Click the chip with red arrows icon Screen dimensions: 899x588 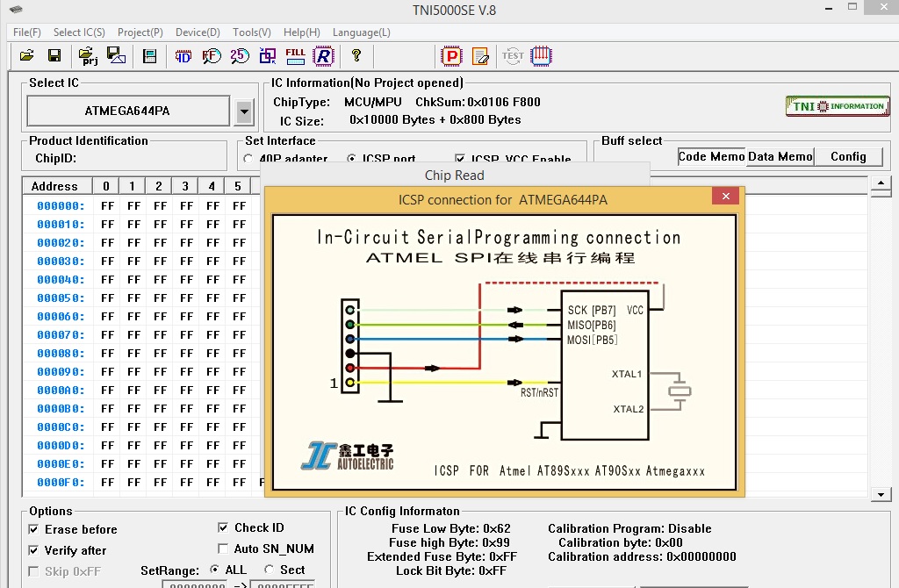541,55
